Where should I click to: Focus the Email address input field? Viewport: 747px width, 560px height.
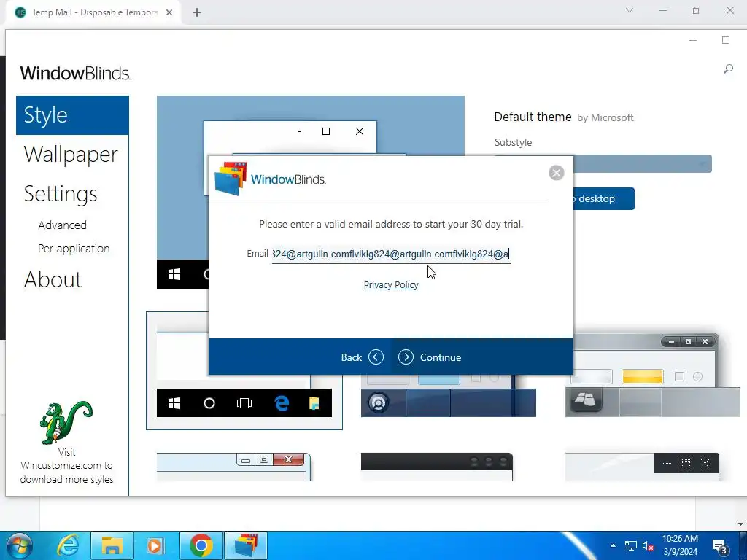pyautogui.click(x=391, y=254)
